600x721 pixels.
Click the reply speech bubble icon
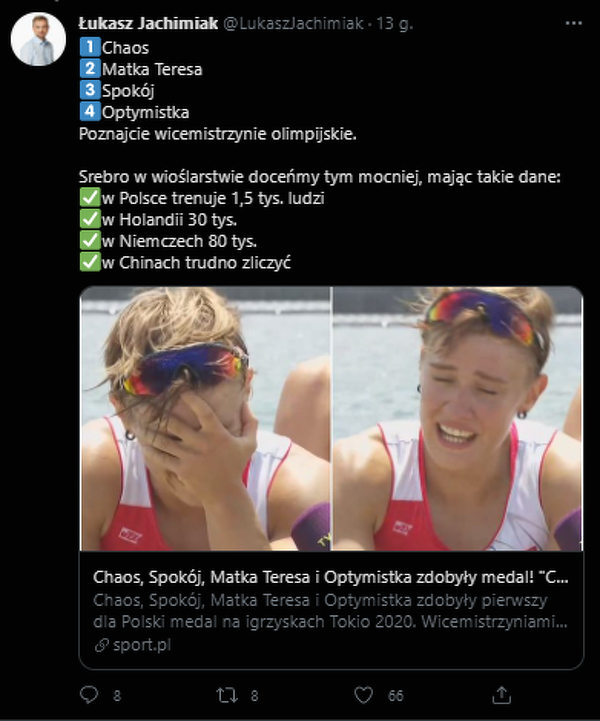[x=89, y=694]
